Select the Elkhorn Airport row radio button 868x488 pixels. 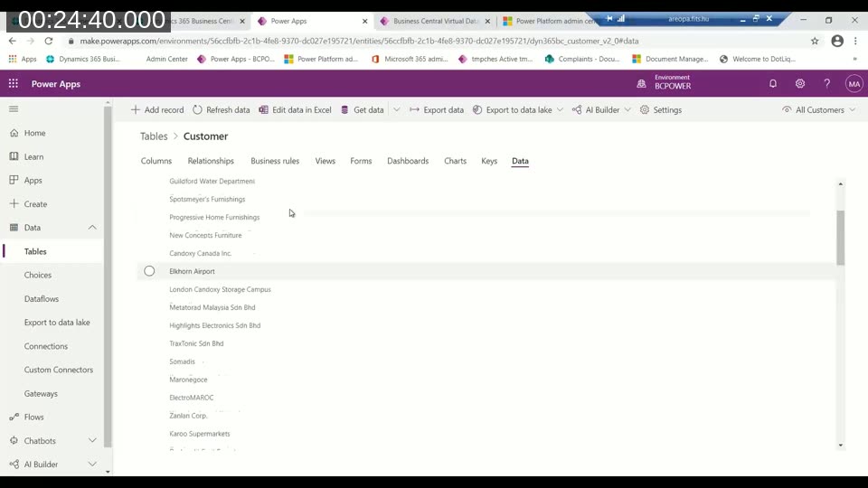click(x=149, y=271)
